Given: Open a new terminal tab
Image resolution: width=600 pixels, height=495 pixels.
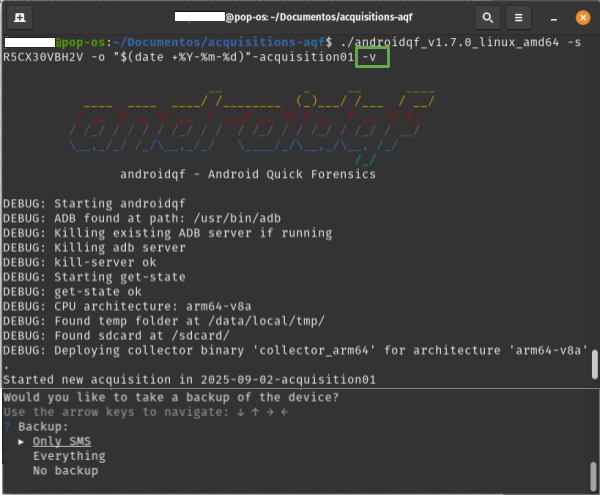Looking at the screenshot, I should 21,17.
